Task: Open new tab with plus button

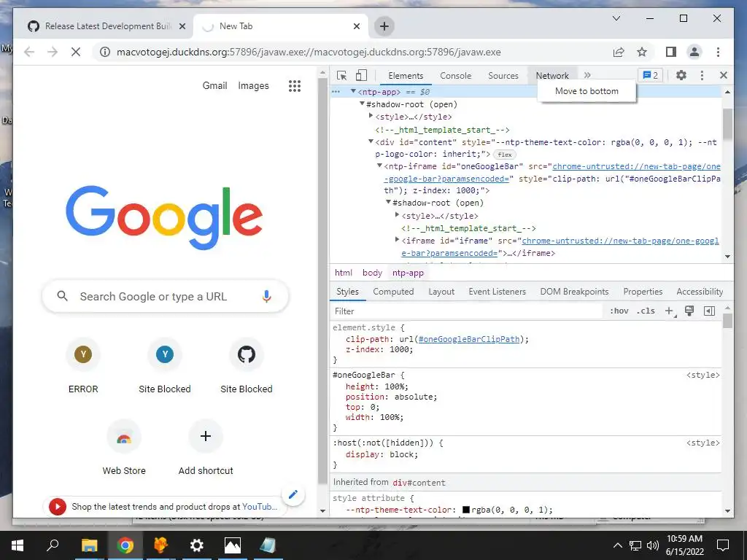Action: tap(384, 26)
